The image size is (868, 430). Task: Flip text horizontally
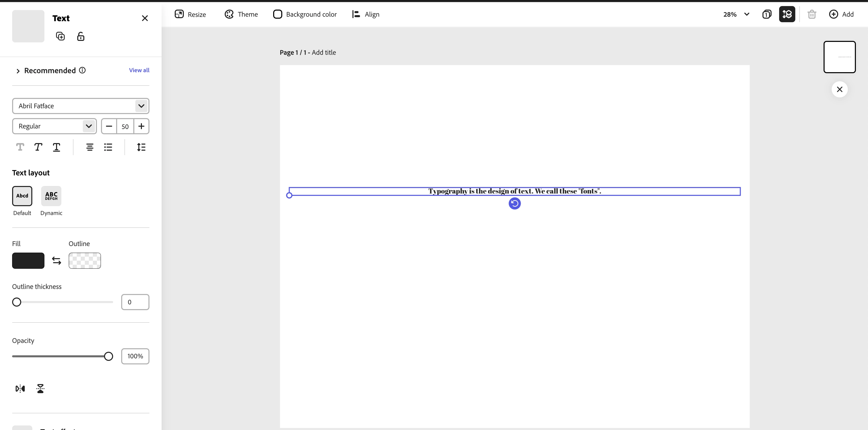coord(20,389)
